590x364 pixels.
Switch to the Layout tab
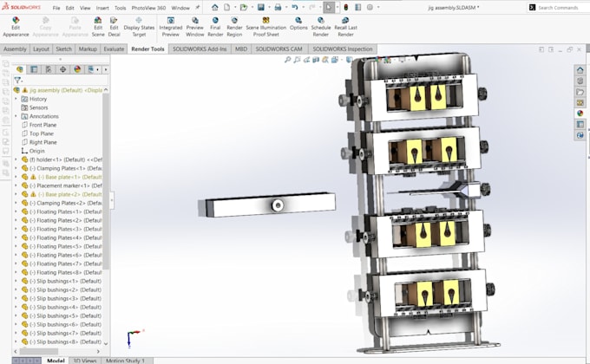point(41,49)
